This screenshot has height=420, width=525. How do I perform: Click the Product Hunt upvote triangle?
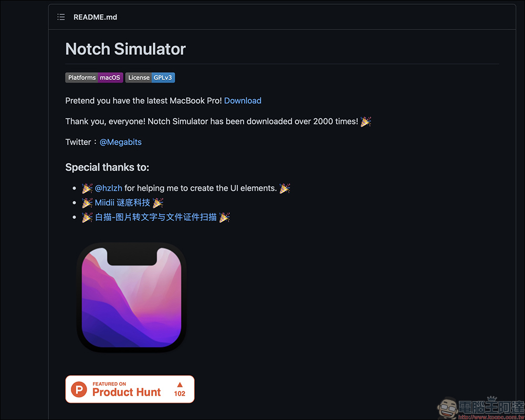click(180, 384)
